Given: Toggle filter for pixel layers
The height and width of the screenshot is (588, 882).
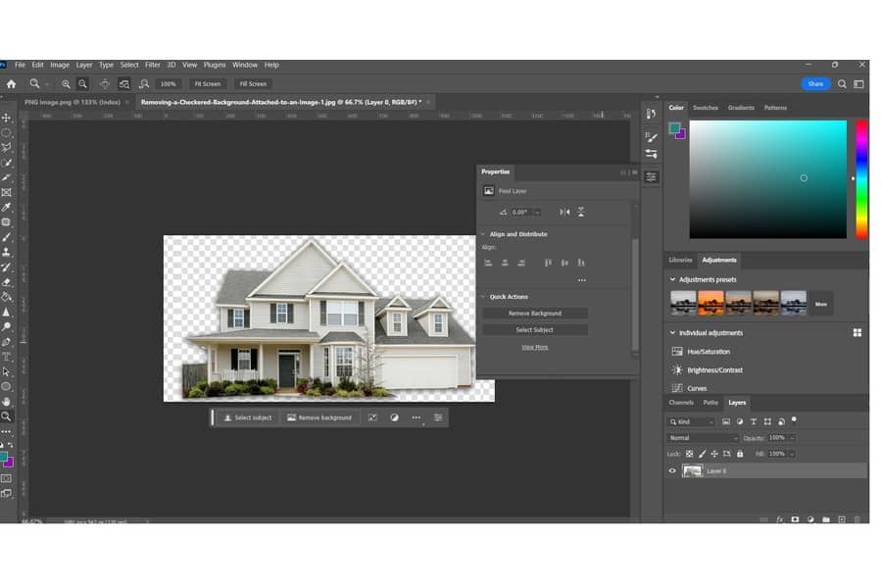Looking at the screenshot, I should (725, 421).
